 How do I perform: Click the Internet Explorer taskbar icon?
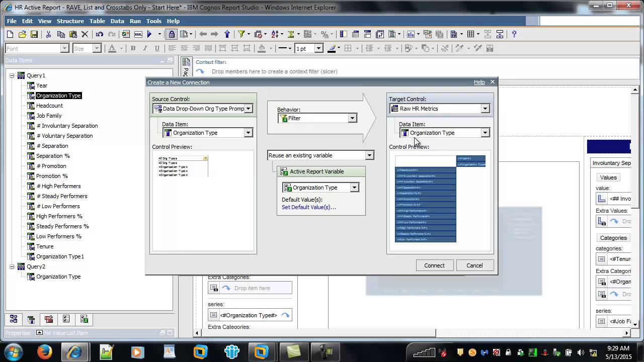[x=75, y=351]
